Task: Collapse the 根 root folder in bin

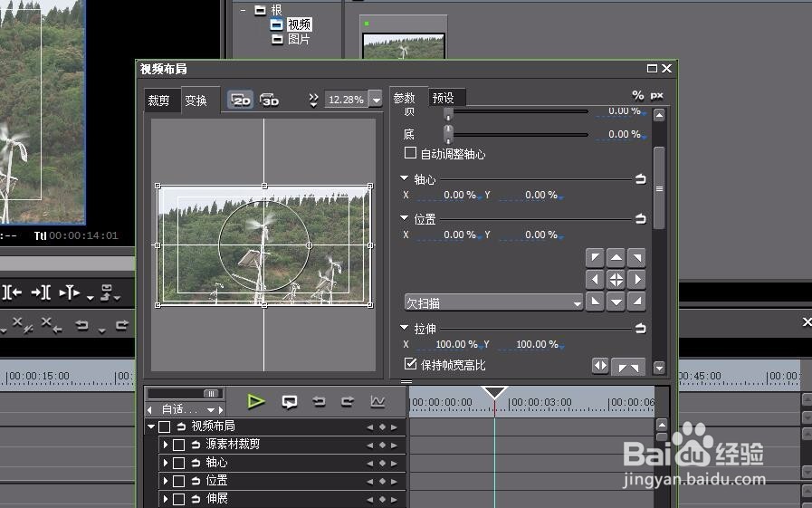Action: click(x=243, y=10)
